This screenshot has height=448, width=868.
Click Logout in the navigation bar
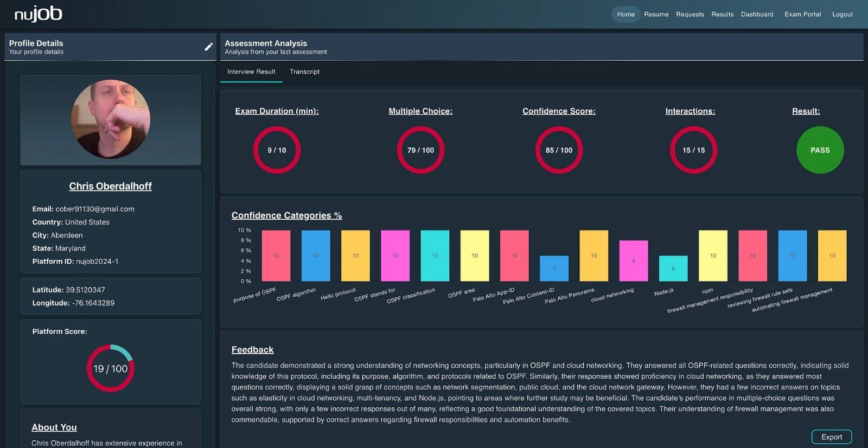842,14
